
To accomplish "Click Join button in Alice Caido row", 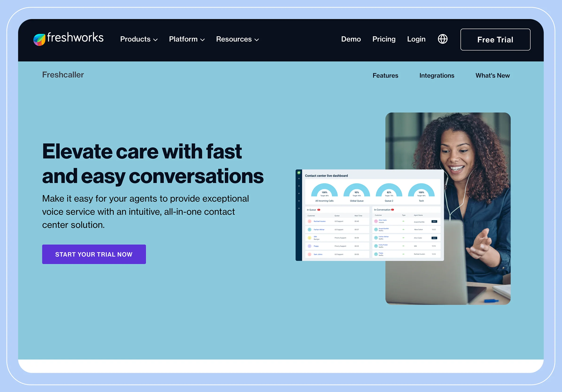I will pyautogui.click(x=434, y=221).
